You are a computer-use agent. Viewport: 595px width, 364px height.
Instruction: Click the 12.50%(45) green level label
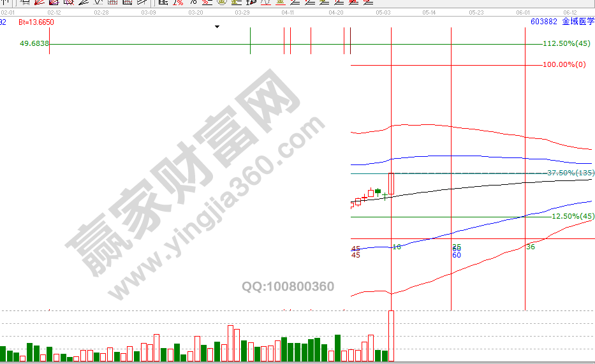click(572, 217)
